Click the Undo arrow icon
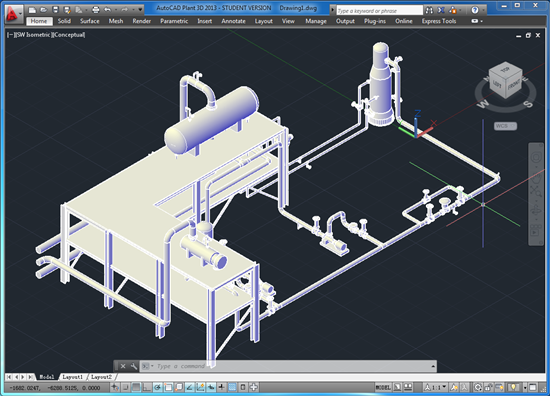The height and width of the screenshot is (396, 550). click(x=108, y=10)
